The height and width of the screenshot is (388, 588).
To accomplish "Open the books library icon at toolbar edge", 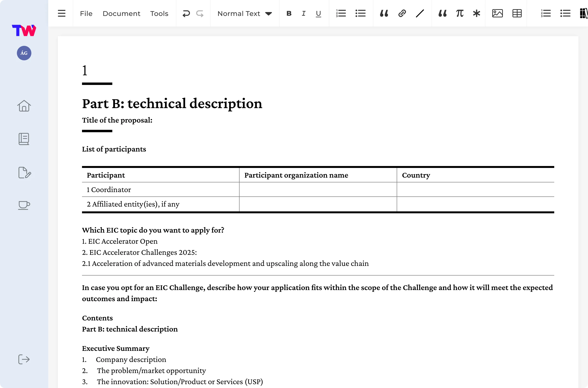I will point(584,13).
